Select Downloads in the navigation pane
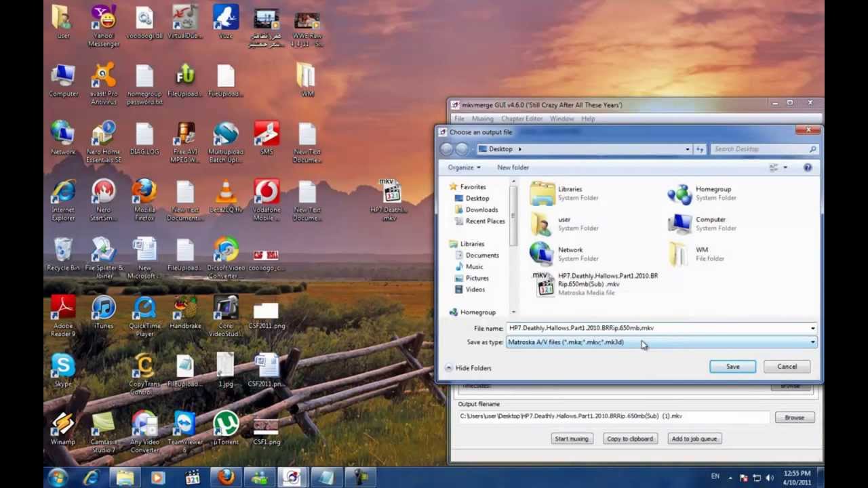 [x=481, y=210]
